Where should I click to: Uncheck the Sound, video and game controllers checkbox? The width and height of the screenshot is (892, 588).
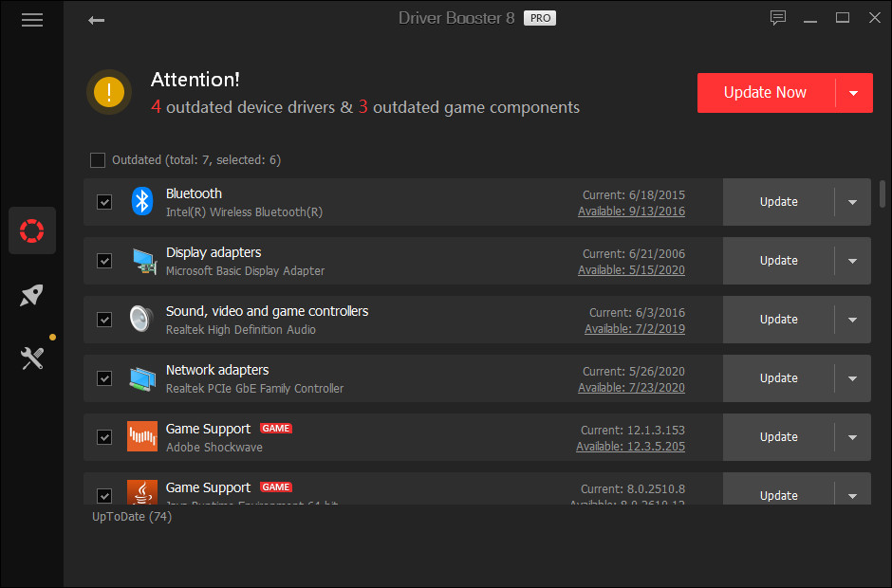(x=104, y=320)
